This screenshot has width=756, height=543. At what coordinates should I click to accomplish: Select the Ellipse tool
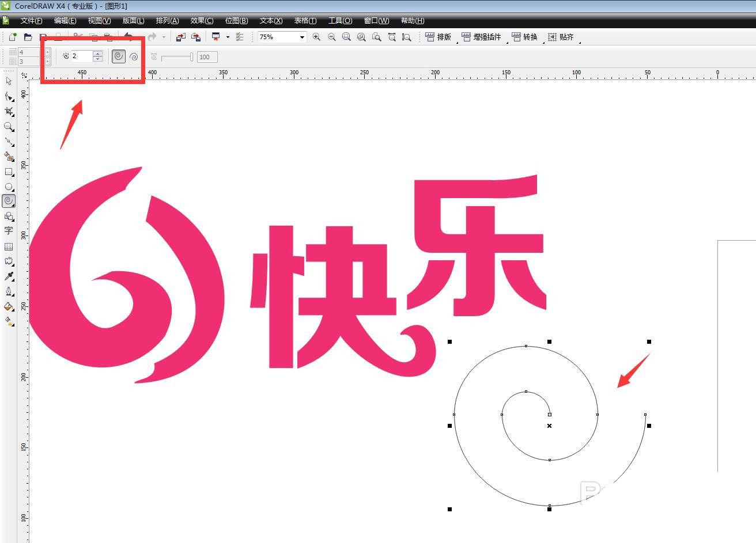pos(9,186)
